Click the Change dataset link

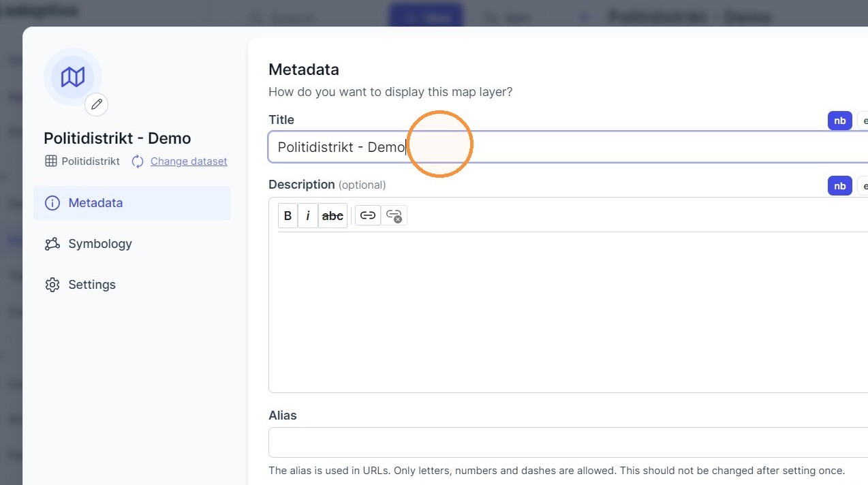tap(189, 161)
